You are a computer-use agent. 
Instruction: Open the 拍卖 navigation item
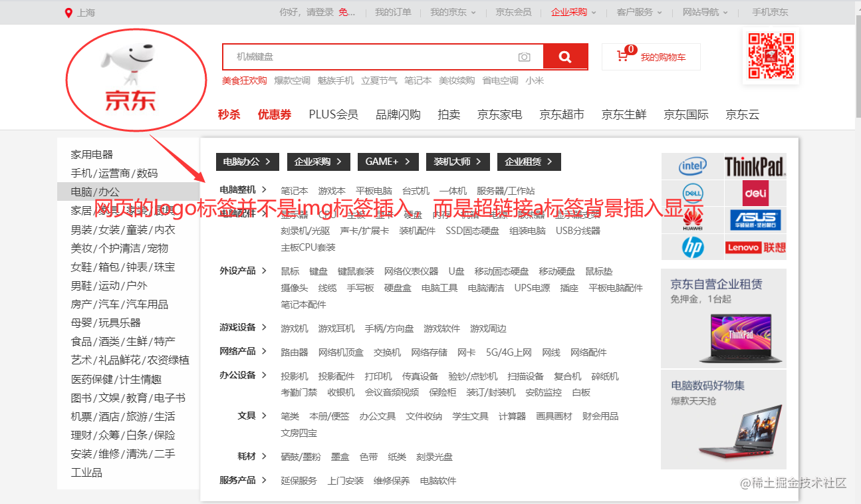tap(449, 114)
